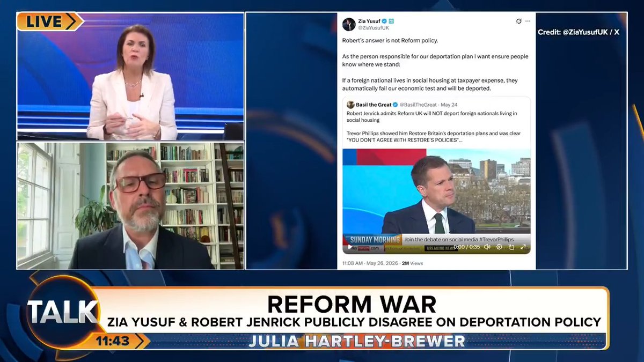
Task: Click the 11:08 AM · May 26, 2026 timestamp
Action: coord(370,263)
